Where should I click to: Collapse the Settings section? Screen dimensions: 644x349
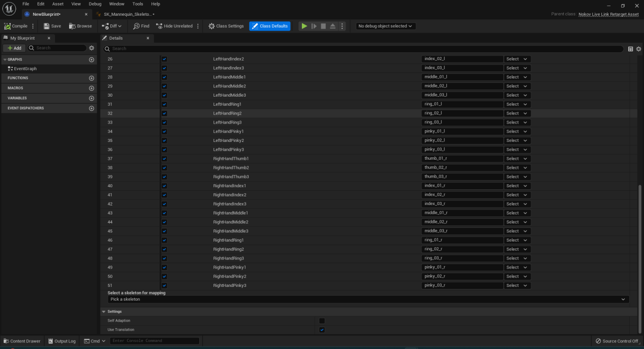[104, 312]
